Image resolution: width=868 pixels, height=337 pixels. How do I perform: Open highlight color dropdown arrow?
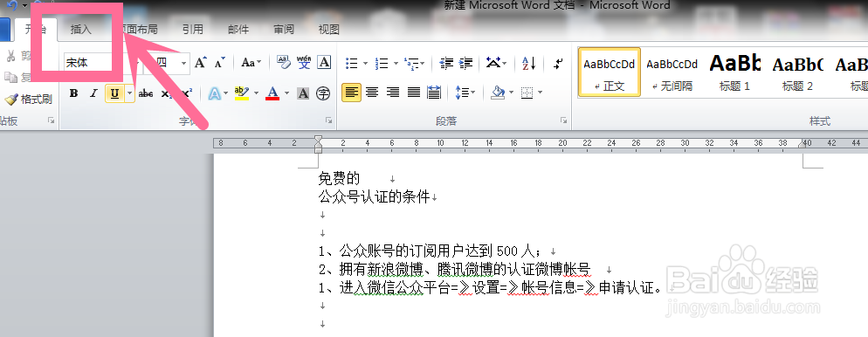coord(256,93)
